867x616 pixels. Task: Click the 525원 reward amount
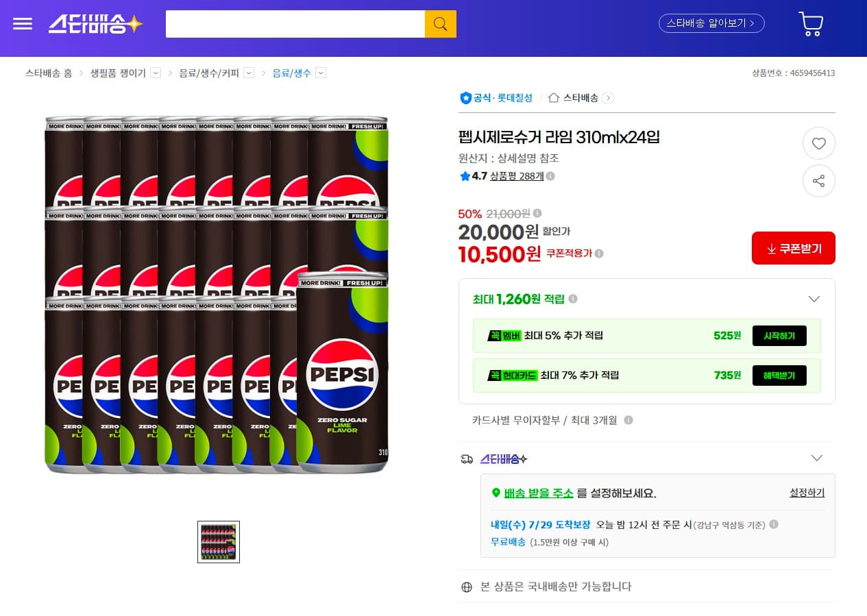(727, 336)
